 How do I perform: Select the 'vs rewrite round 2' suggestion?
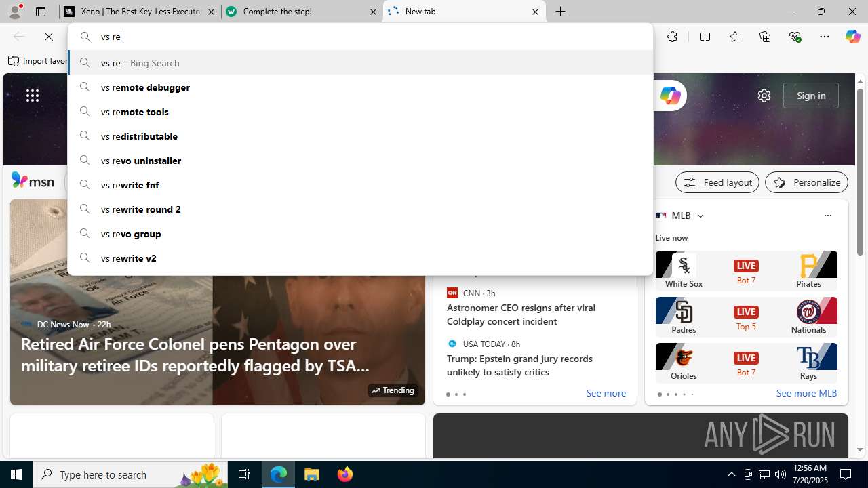[x=360, y=209]
